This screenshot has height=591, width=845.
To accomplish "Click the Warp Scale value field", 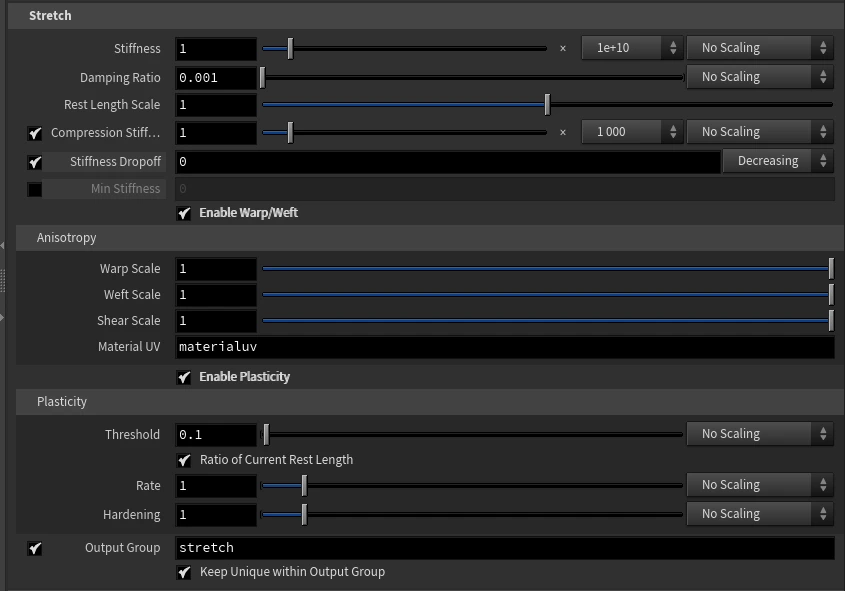I will coord(216,269).
